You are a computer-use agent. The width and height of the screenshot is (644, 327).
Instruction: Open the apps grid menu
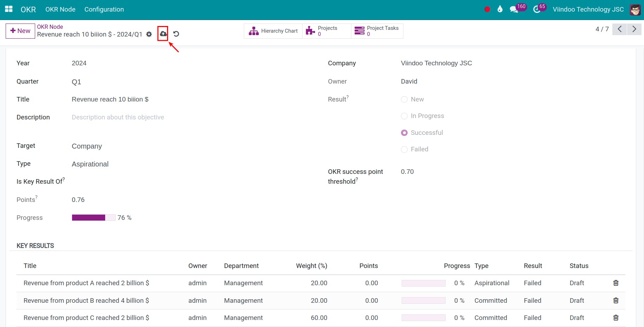tap(8, 9)
